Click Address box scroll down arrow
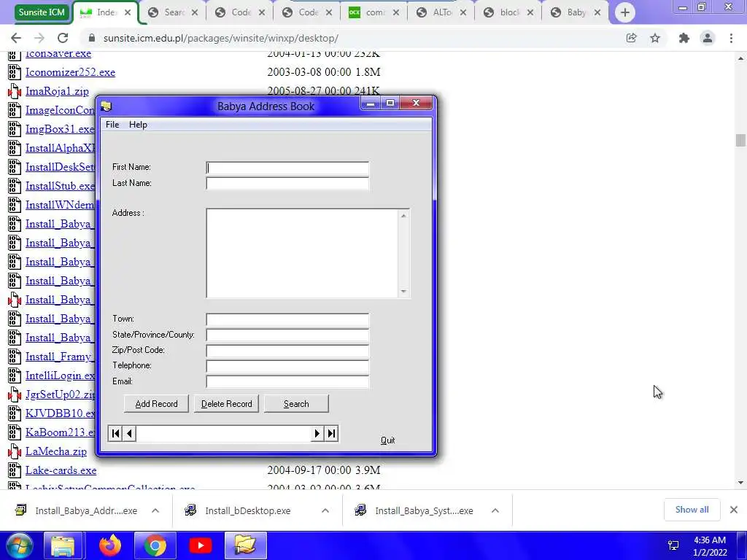Screen dimensions: 747x560 point(403,292)
